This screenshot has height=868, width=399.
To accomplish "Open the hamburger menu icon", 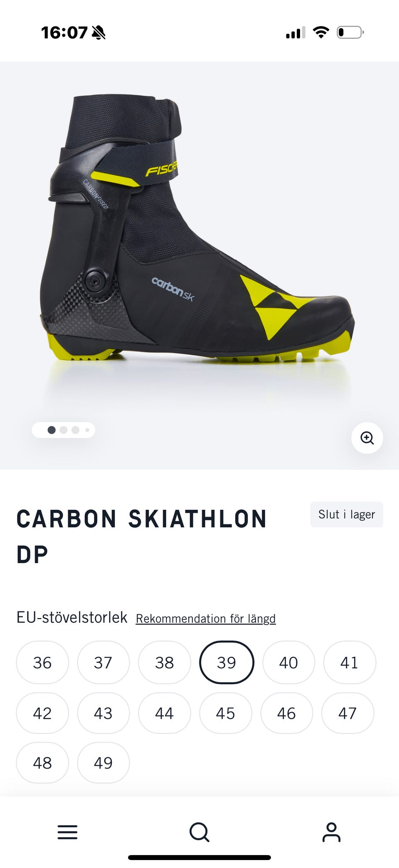I will (67, 832).
